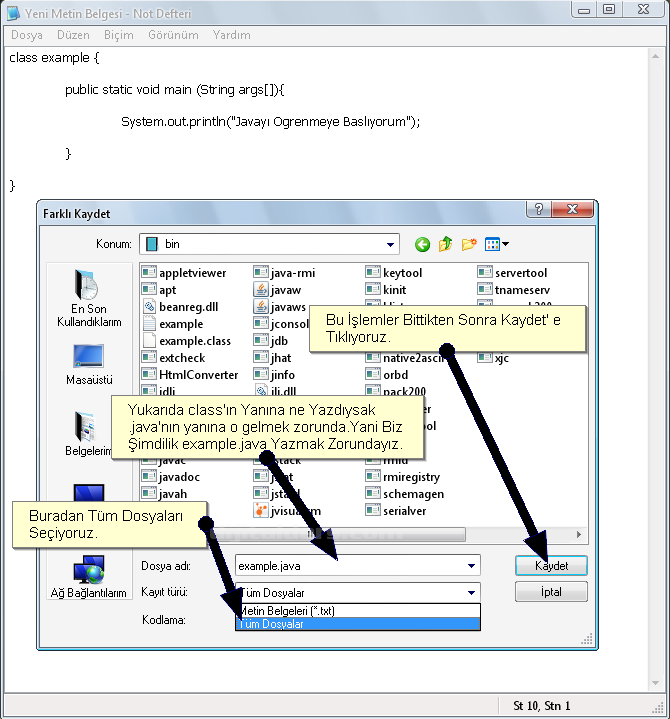Select the appletviewer file icon

[x=149, y=272]
